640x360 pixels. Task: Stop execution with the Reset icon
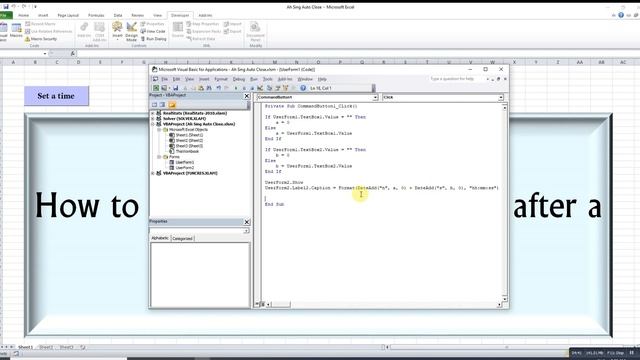pyautogui.click(x=252, y=88)
